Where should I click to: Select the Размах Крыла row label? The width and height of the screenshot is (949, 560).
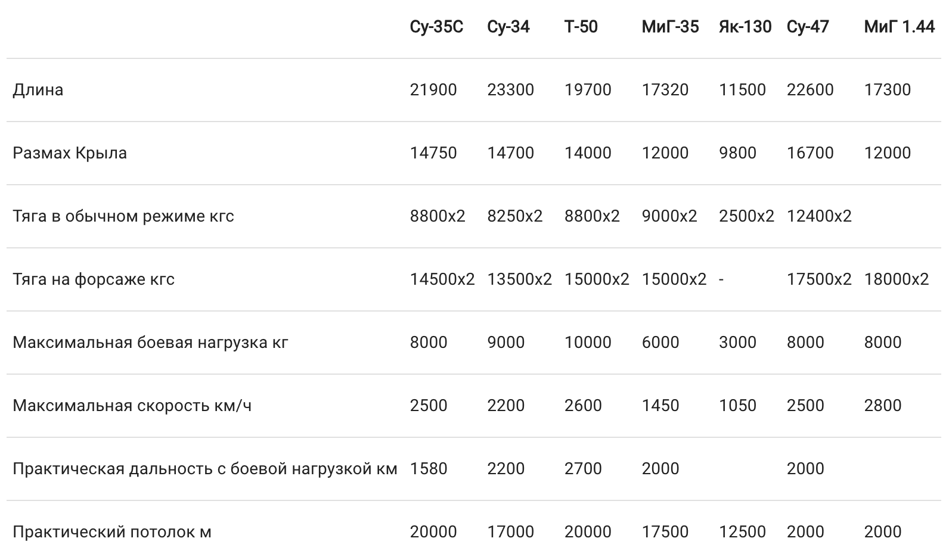point(70,153)
